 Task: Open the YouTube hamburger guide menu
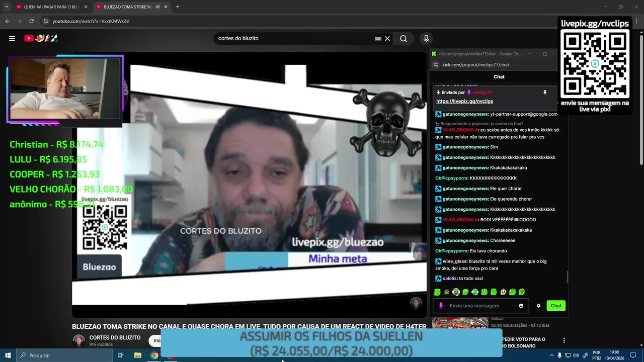pos(12,38)
